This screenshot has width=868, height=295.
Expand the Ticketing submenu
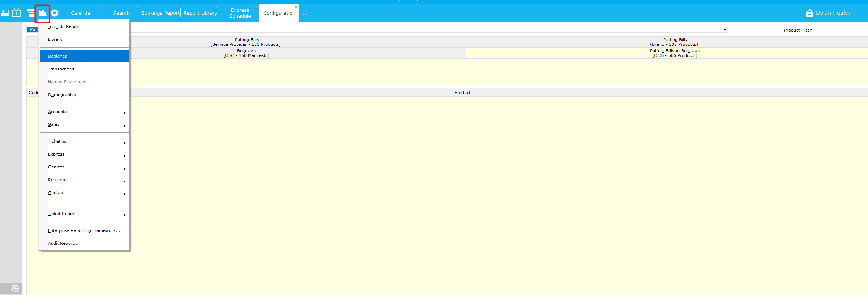click(x=84, y=141)
